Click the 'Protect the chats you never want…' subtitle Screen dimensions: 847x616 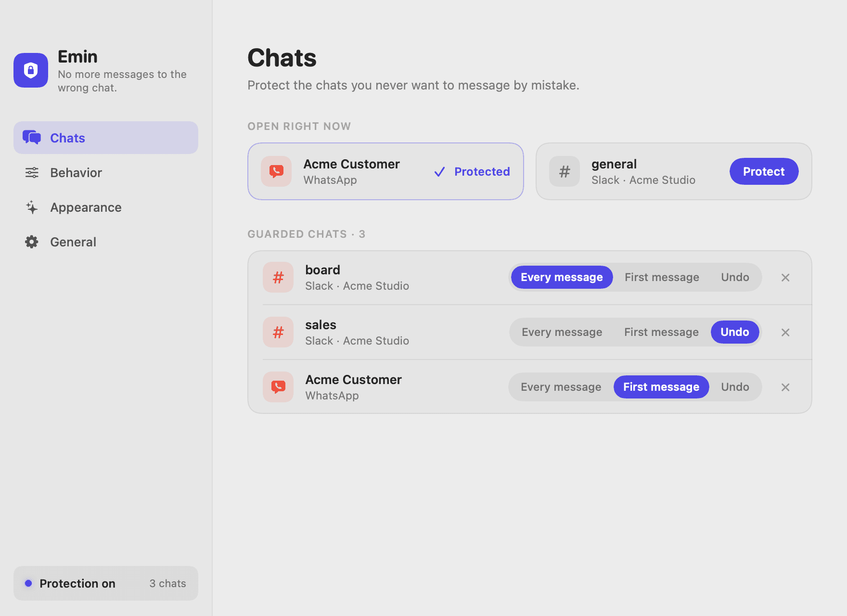(x=413, y=85)
